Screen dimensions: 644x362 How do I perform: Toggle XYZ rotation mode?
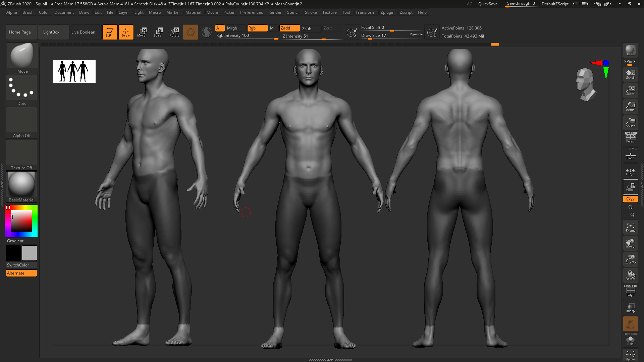(x=630, y=199)
